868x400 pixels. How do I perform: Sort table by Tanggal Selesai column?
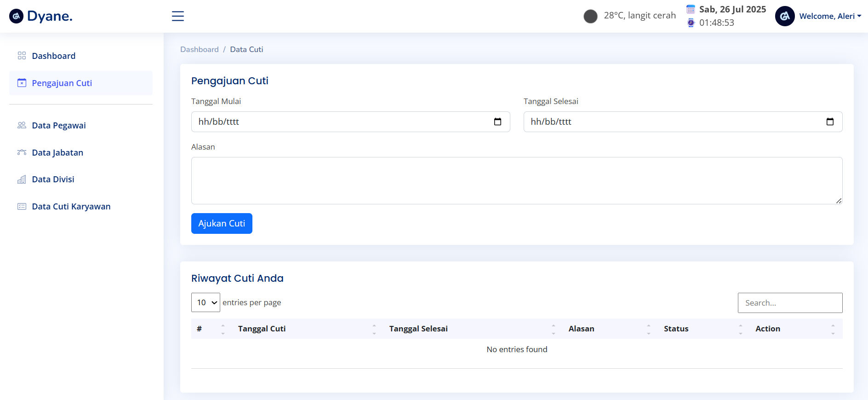pyautogui.click(x=418, y=329)
